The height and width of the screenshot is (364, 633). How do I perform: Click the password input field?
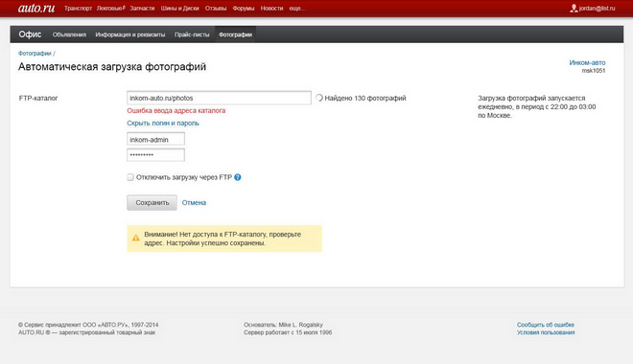click(155, 155)
